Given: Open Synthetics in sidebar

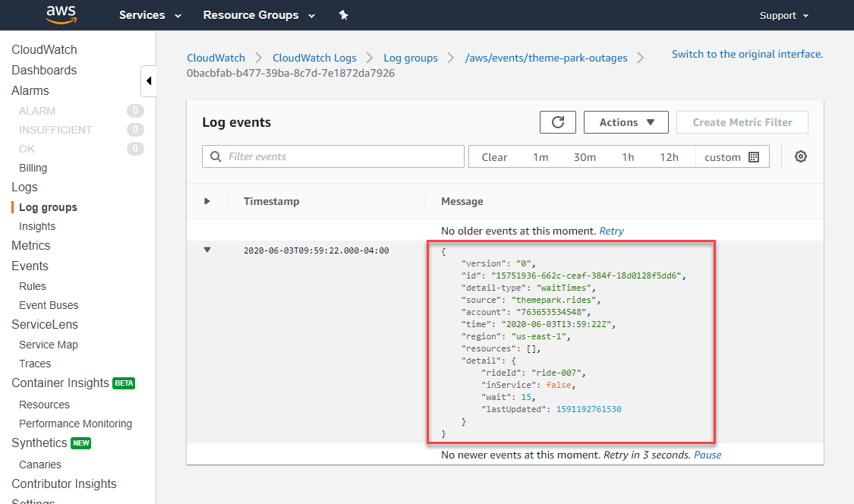Looking at the screenshot, I should click(39, 443).
